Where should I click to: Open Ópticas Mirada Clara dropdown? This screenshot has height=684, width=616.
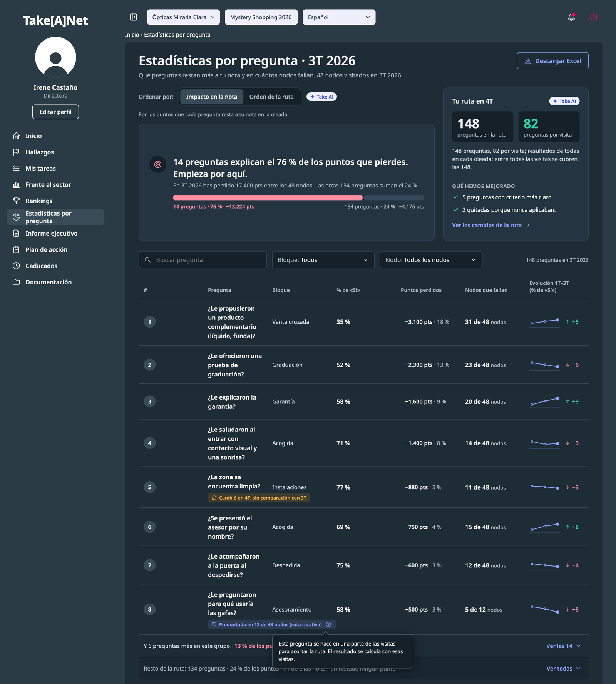click(x=183, y=17)
